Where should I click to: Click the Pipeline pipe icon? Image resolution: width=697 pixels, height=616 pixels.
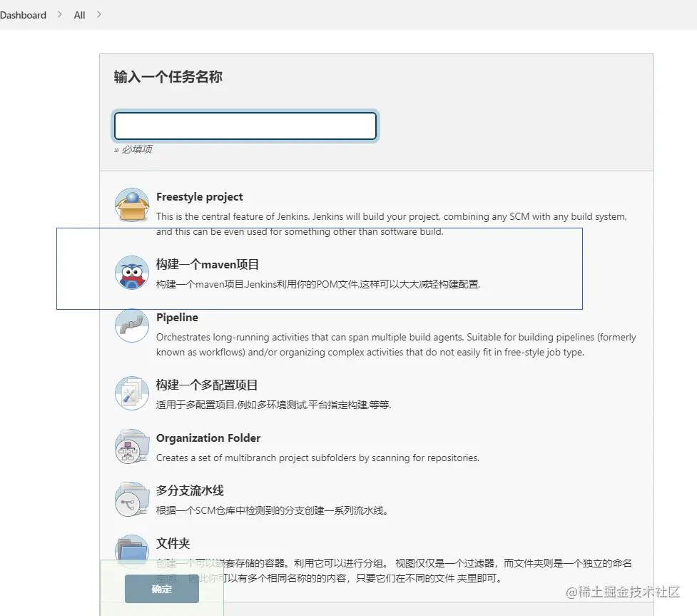pyautogui.click(x=131, y=325)
